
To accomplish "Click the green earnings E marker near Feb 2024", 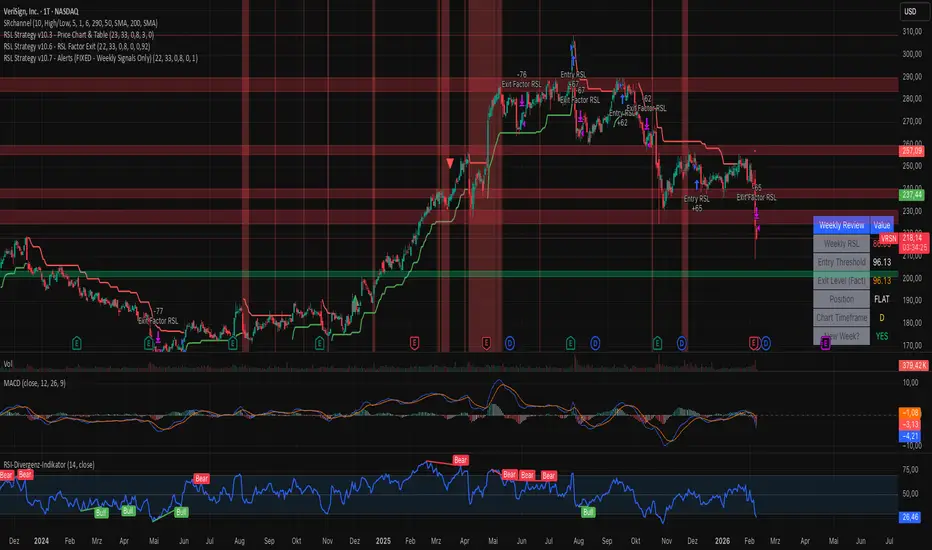I will click(x=76, y=343).
